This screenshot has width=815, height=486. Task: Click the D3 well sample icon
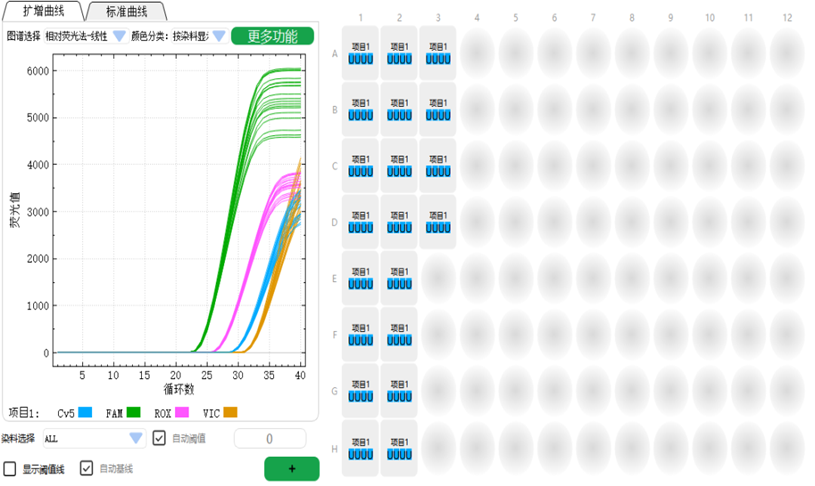click(437, 222)
